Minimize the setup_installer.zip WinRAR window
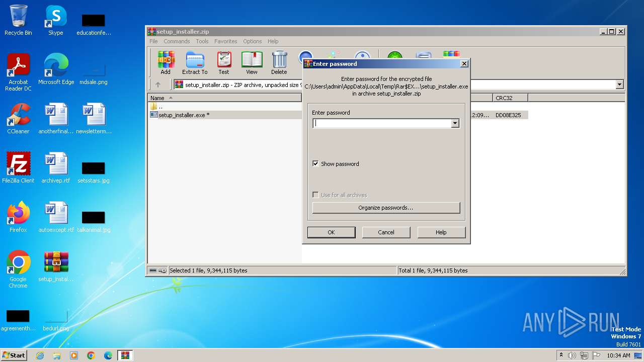This screenshot has width=644, height=362. pos(603,31)
